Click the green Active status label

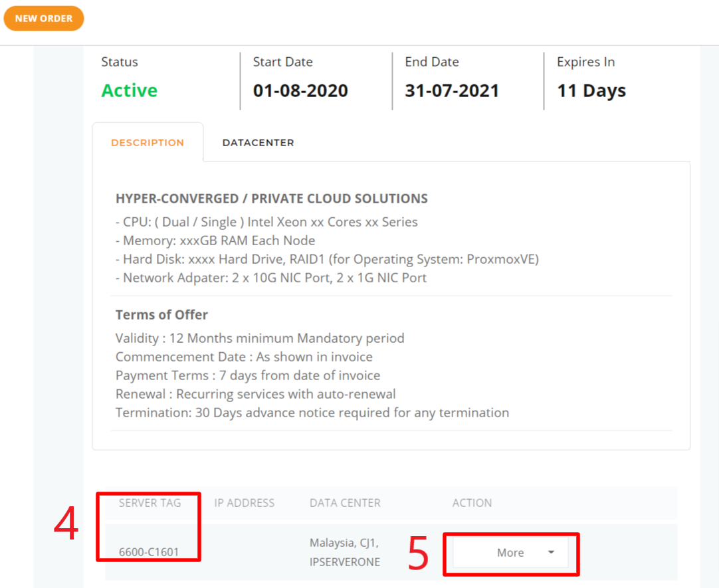tap(130, 90)
